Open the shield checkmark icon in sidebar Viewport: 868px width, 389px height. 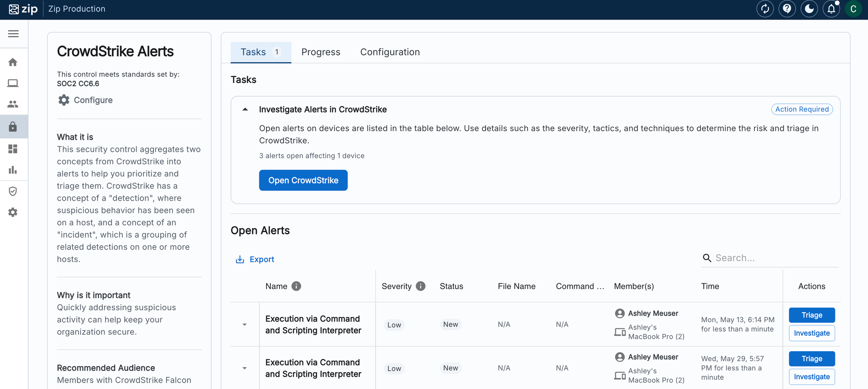pyautogui.click(x=13, y=191)
